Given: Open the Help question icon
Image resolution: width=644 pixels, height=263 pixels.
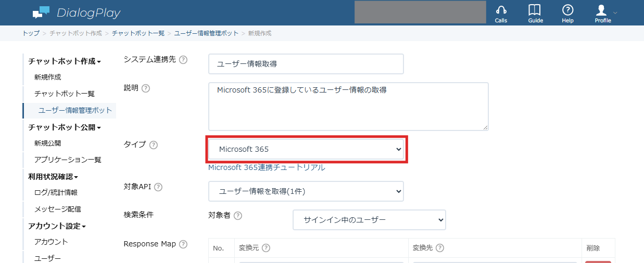Looking at the screenshot, I should click(568, 14).
